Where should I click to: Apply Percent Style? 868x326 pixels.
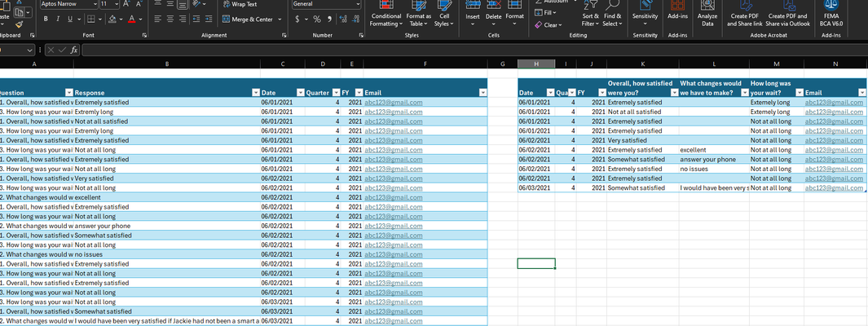click(317, 19)
